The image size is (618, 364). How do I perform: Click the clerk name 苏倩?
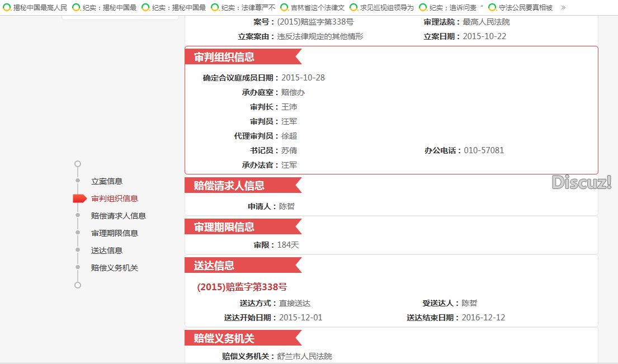(289, 150)
